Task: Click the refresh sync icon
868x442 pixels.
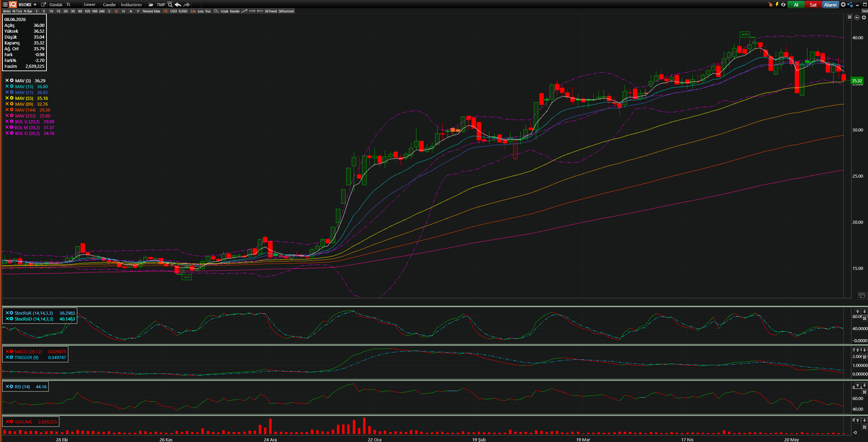Action: 783,4
